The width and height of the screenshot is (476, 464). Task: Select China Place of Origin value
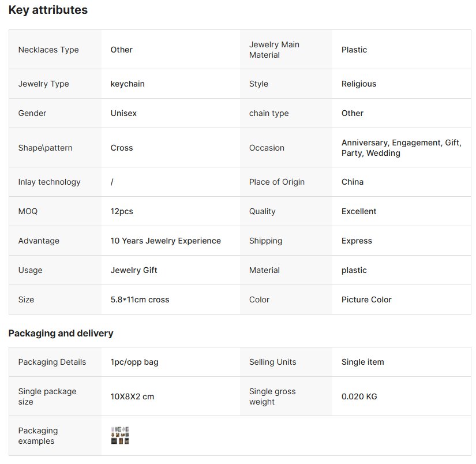(x=353, y=182)
